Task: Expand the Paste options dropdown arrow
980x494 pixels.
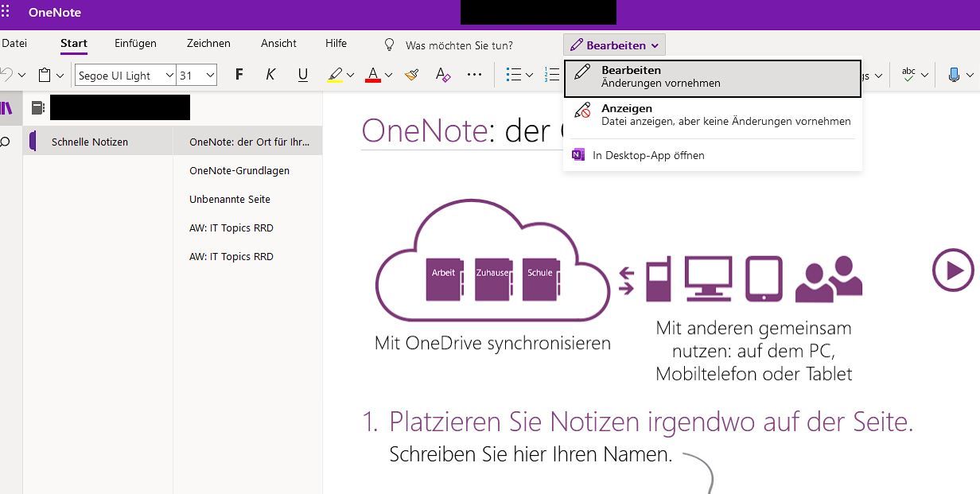Action: [x=60, y=76]
